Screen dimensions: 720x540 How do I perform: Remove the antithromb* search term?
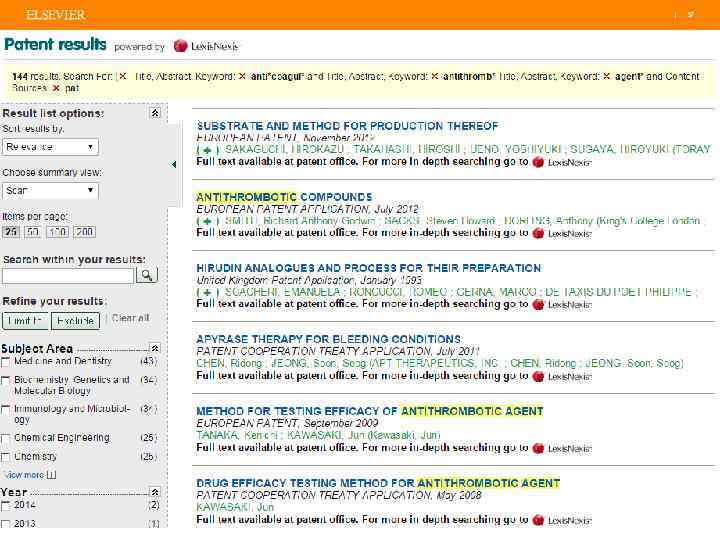pyautogui.click(x=434, y=76)
